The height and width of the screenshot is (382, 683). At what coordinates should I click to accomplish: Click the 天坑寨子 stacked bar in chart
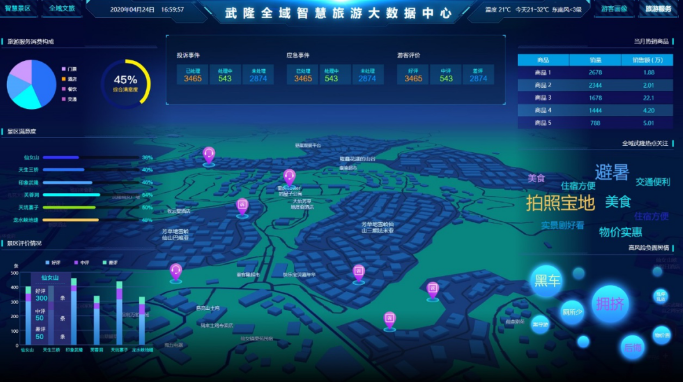point(119,313)
